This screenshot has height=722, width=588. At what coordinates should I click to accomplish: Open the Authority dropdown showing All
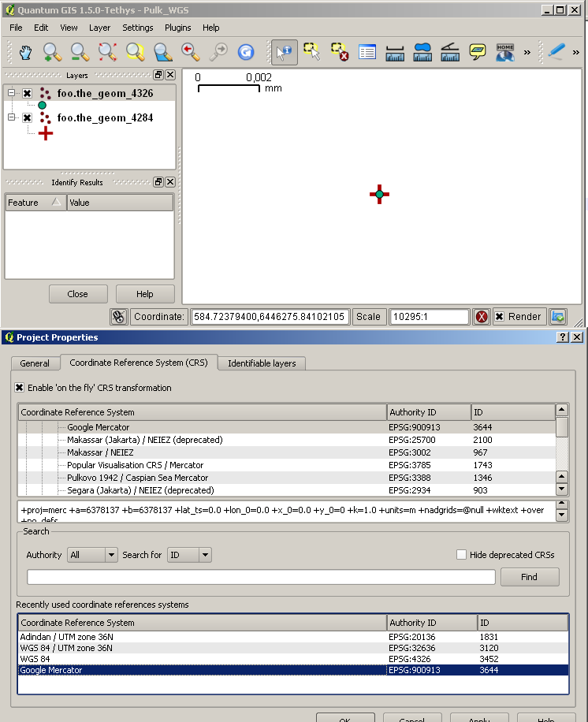(92, 555)
